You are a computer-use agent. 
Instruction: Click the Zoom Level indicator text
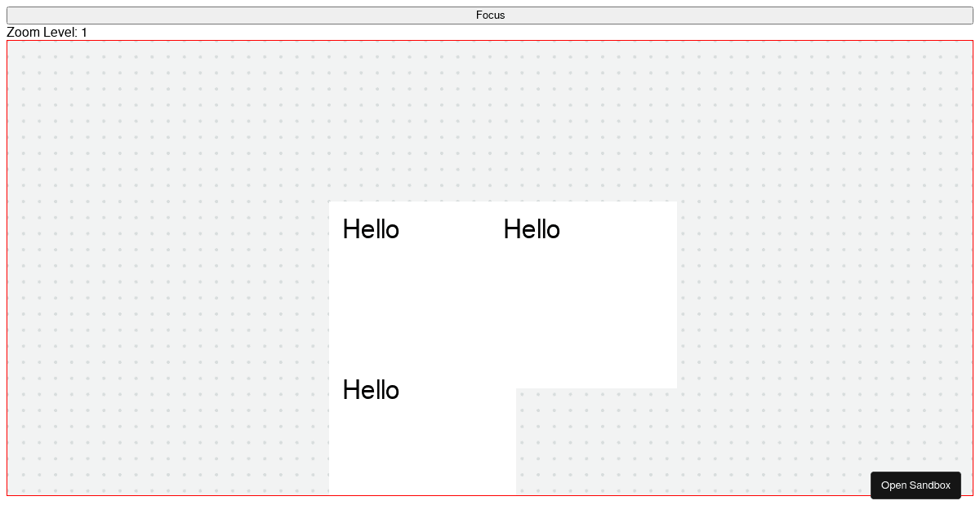(47, 33)
